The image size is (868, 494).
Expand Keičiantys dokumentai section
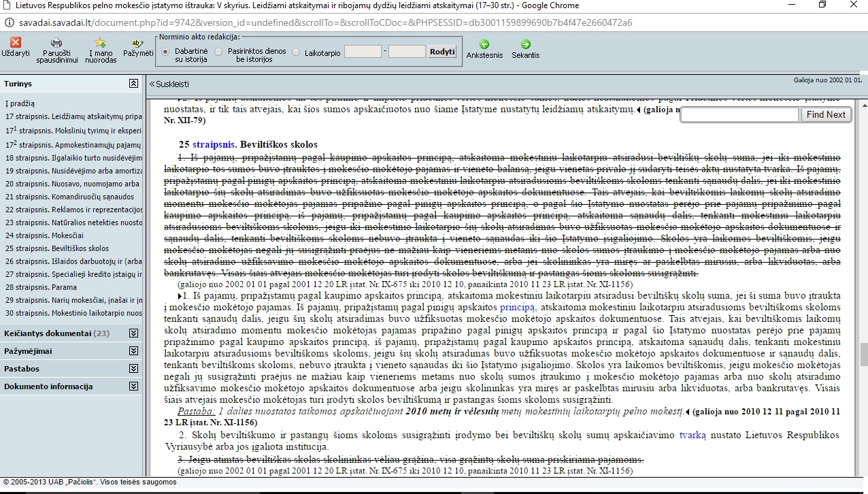(133, 333)
